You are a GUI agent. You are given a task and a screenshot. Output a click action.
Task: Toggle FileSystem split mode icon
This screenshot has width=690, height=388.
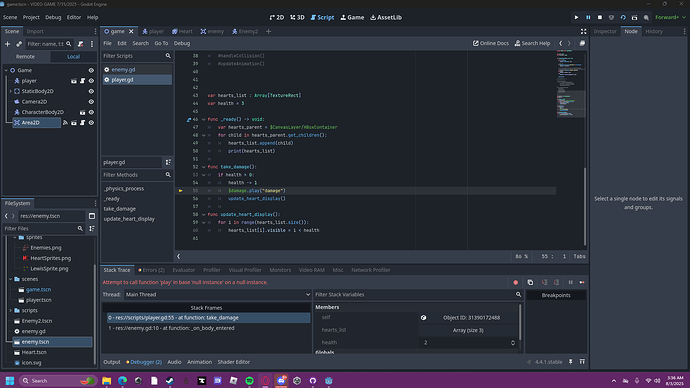point(92,216)
